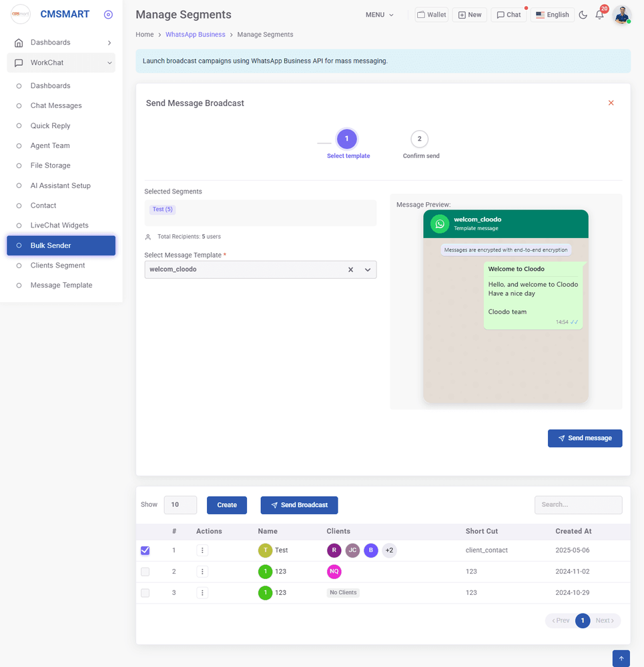Open Clients Segment in sidebar

[x=57, y=265]
